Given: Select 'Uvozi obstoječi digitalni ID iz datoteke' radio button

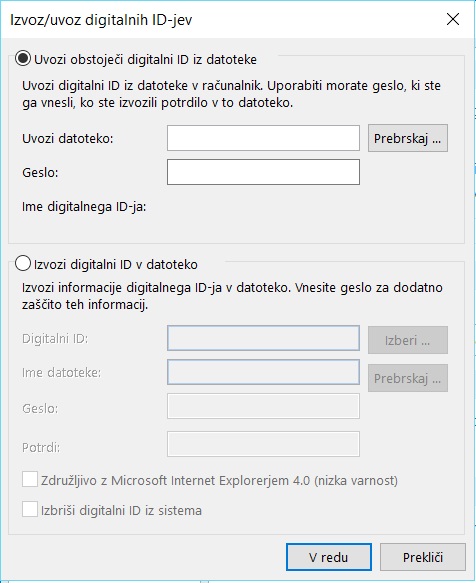Looking at the screenshot, I should [23, 59].
